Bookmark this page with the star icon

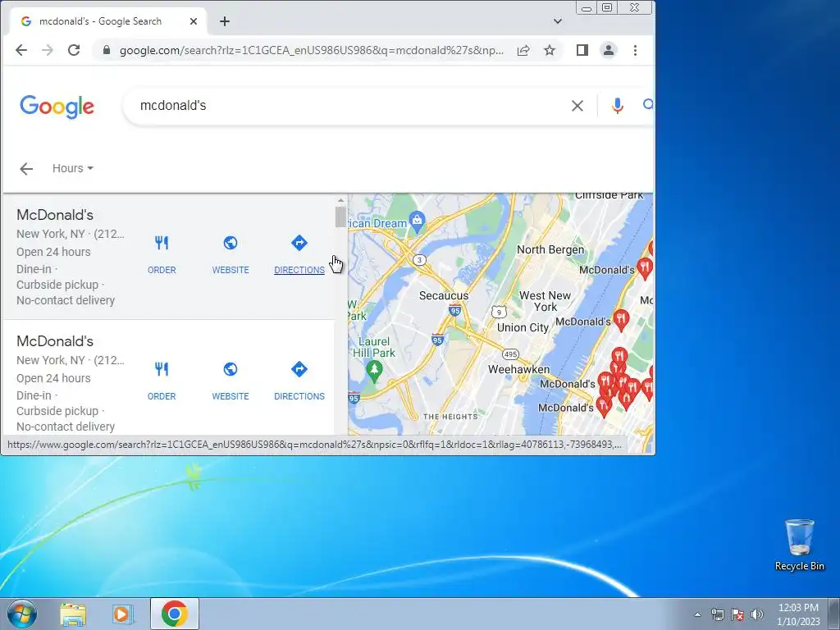tap(550, 50)
